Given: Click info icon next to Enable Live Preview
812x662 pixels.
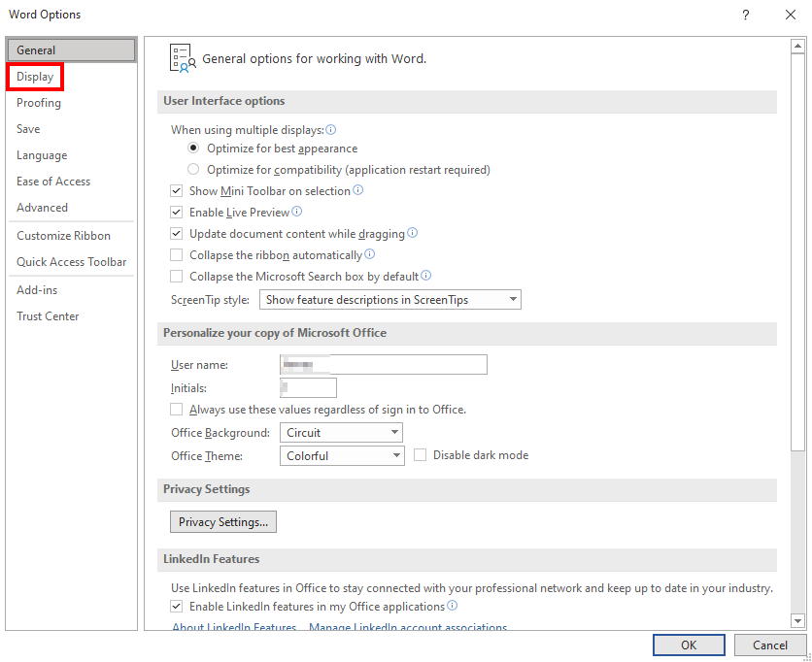Looking at the screenshot, I should point(297,212).
